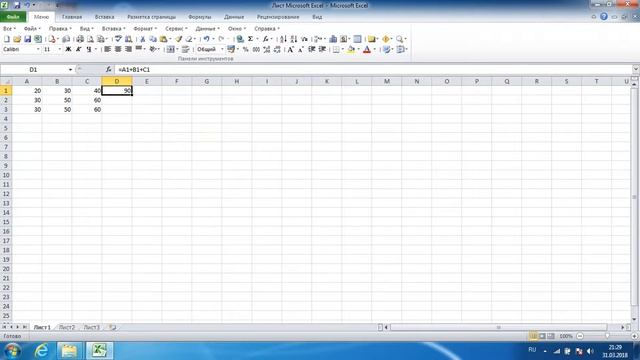Save workbook using toolbar floppy icon
Screen dimensions: 640x360
(27, 39)
